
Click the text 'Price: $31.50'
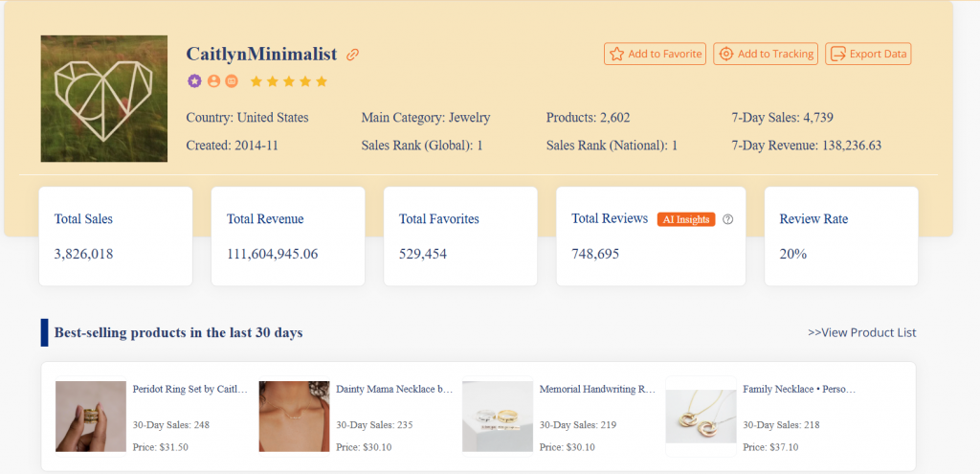[x=161, y=447]
